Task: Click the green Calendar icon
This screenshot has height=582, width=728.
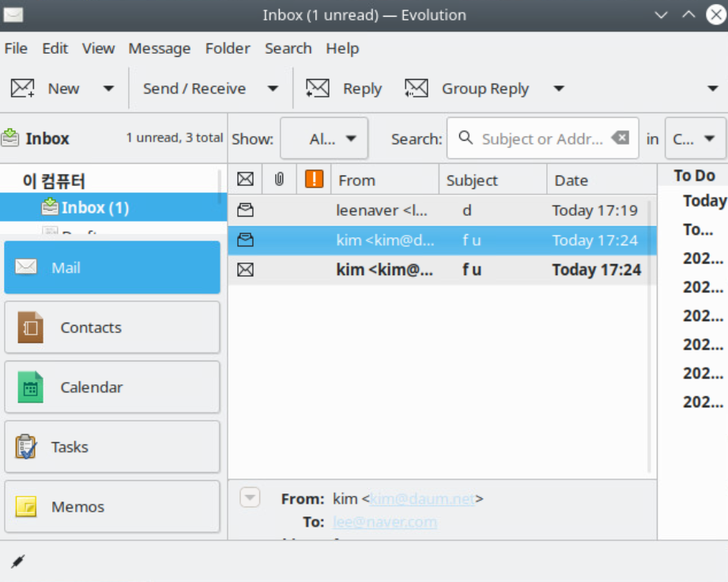Action: point(30,387)
